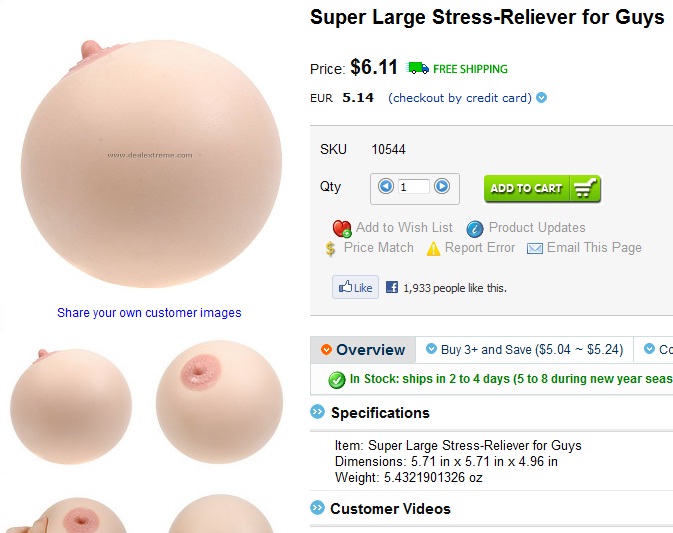Image resolution: width=673 pixels, height=533 pixels.
Task: Click the Facebook Like button
Action: point(355,287)
